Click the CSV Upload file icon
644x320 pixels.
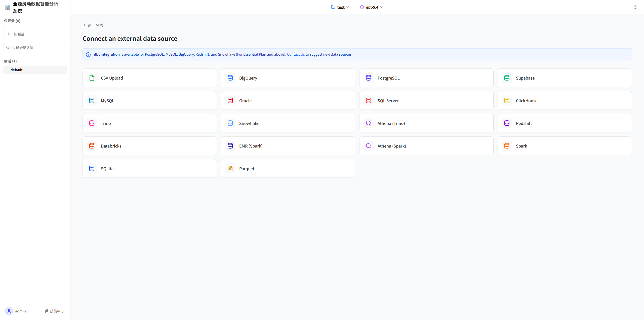pos(92,78)
